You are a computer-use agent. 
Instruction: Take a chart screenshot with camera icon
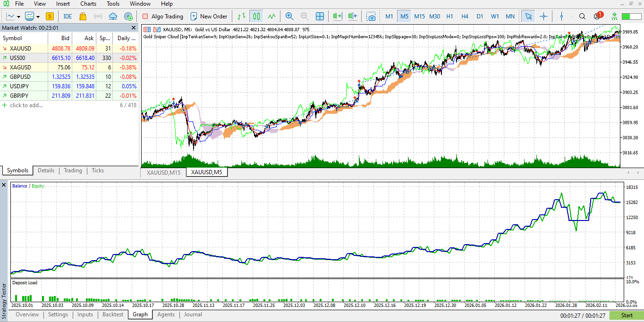pos(372,17)
